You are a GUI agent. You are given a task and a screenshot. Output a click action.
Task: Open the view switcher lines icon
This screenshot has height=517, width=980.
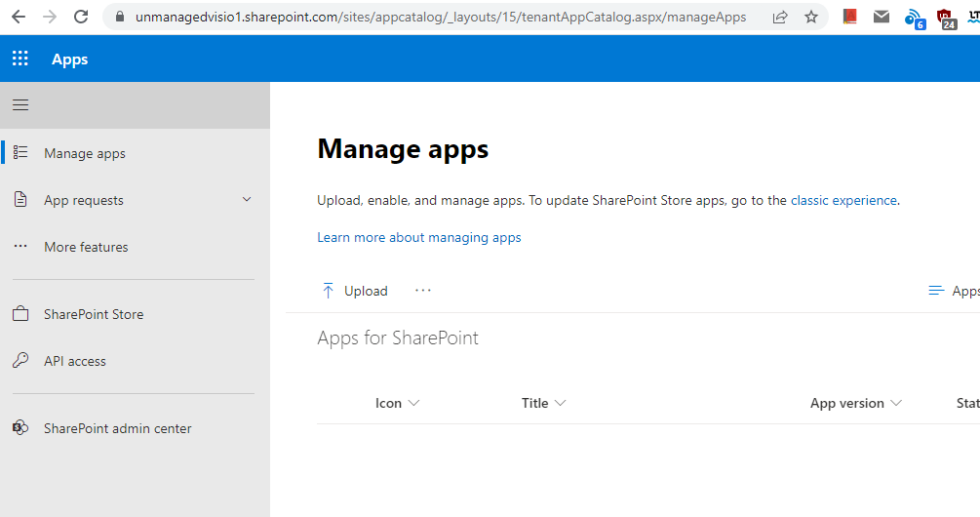point(936,291)
